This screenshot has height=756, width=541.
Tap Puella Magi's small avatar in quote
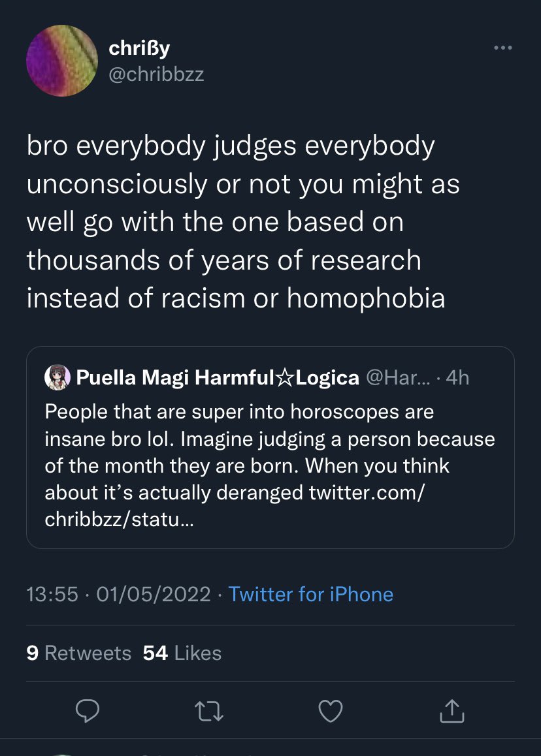57,377
